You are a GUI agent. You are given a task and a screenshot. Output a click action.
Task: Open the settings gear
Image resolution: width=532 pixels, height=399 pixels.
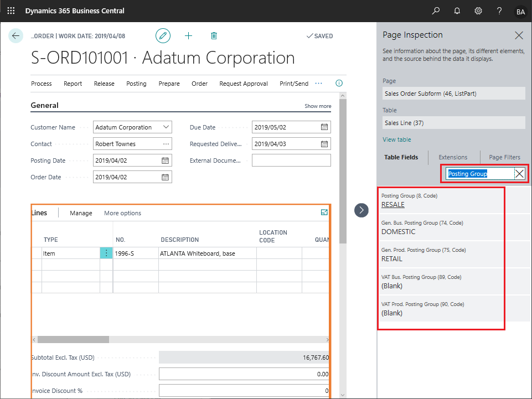(x=478, y=11)
